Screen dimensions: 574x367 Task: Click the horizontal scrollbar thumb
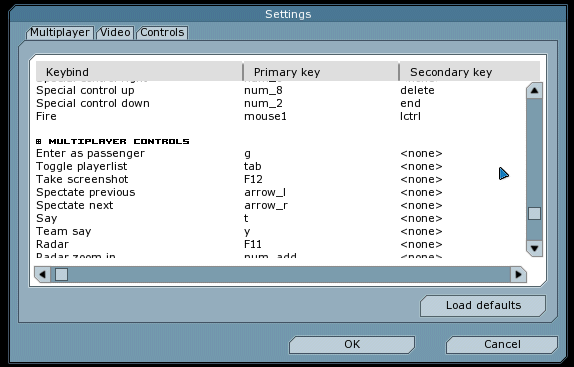[61, 274]
